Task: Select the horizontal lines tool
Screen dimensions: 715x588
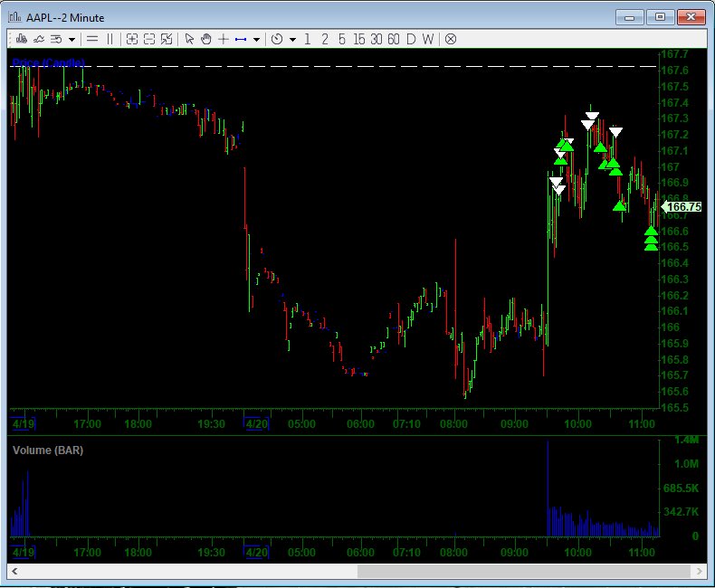Action: (92, 39)
